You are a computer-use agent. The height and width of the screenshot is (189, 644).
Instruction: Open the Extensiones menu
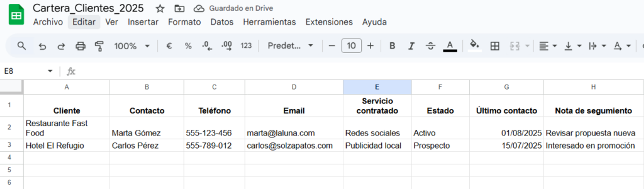click(329, 22)
